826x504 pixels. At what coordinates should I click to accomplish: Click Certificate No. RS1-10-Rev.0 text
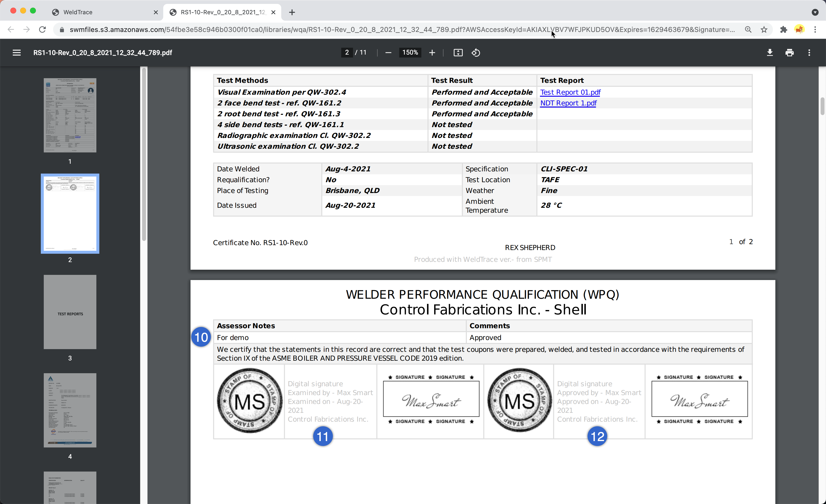pos(260,242)
